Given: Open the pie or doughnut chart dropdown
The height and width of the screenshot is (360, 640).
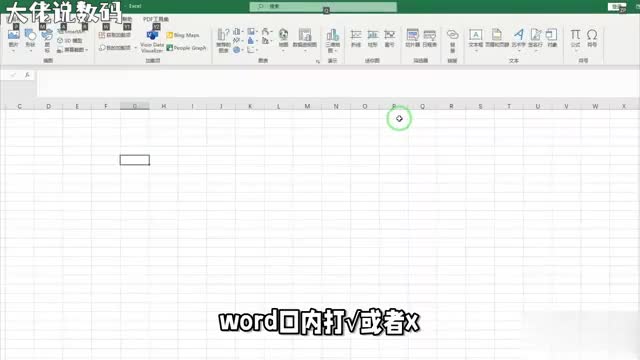Looking at the screenshot, I should click(237, 50).
